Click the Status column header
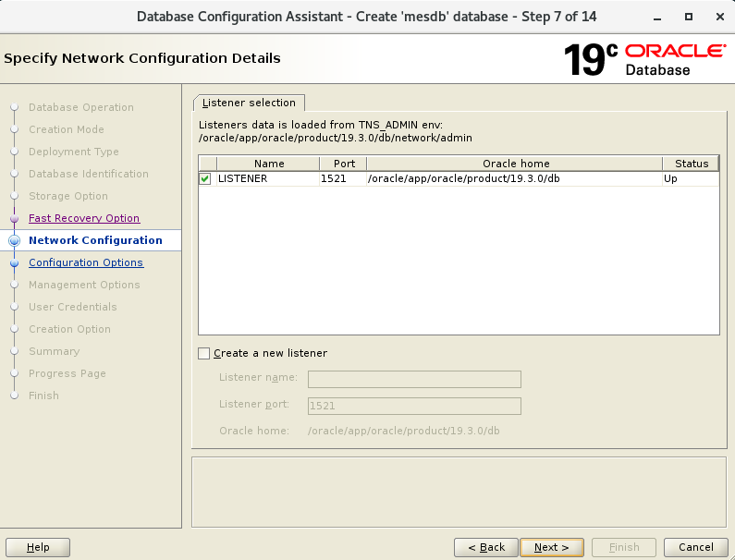 [x=691, y=164]
